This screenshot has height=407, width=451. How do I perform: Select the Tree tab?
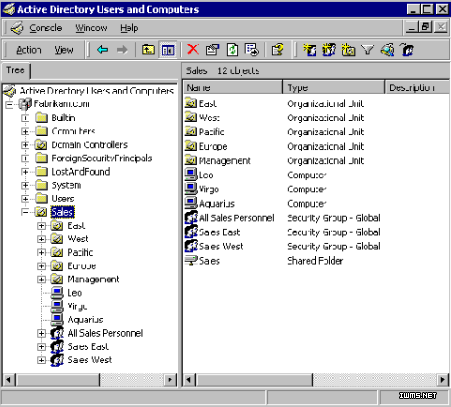click(15, 70)
